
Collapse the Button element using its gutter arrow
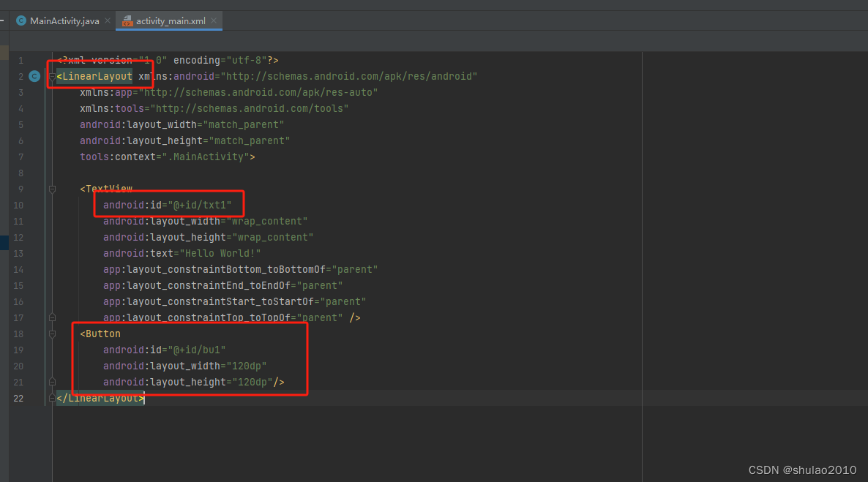pos(52,334)
